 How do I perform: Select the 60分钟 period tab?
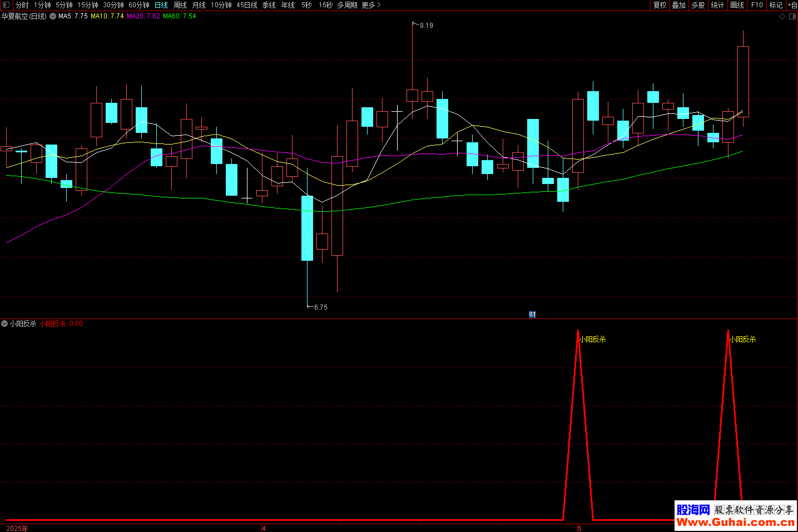point(139,5)
